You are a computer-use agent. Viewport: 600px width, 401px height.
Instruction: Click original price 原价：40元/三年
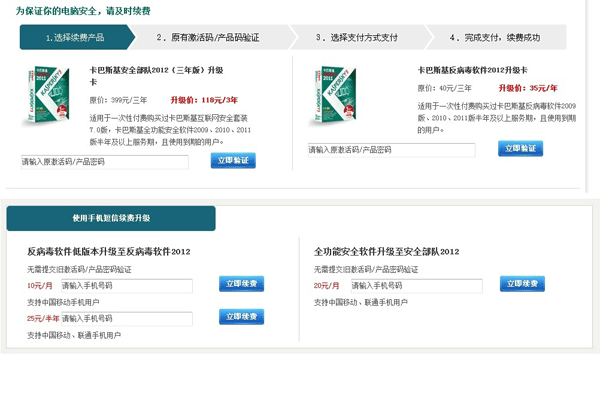coord(444,88)
